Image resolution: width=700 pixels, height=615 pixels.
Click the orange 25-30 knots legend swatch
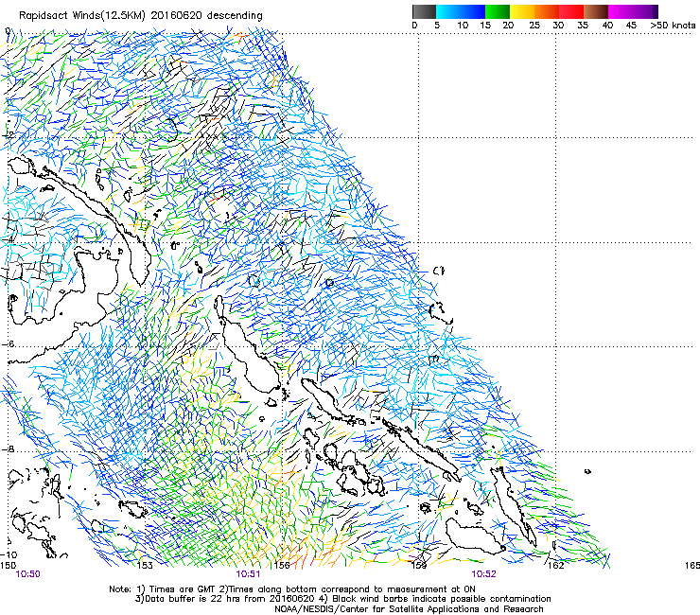coord(547,11)
